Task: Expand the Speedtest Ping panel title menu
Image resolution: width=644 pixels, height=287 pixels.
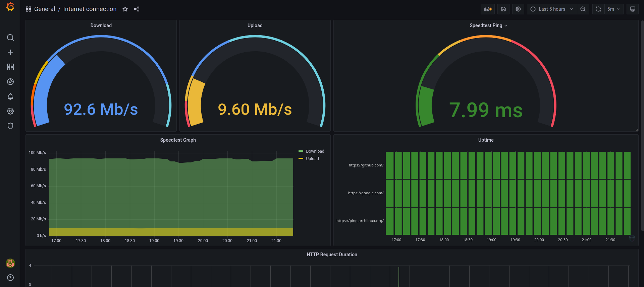Action: point(488,25)
